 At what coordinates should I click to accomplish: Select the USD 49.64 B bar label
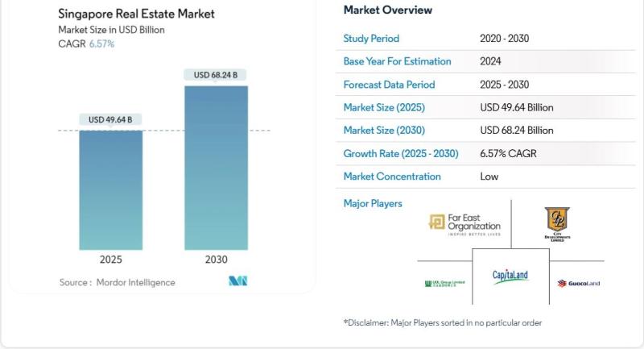click(111, 120)
